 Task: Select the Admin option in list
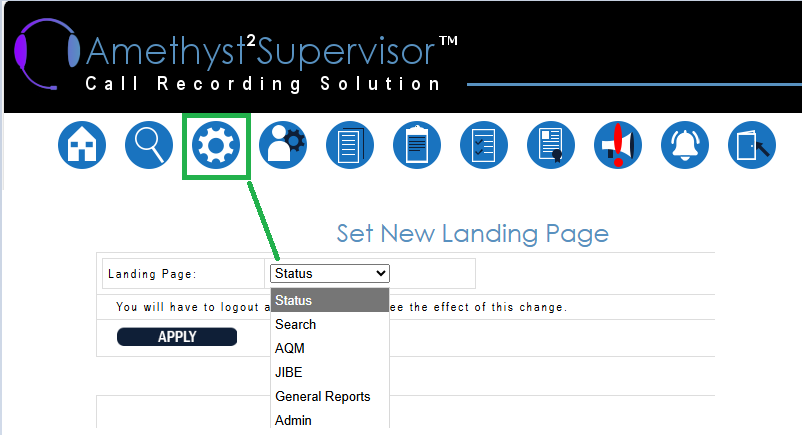click(x=329, y=421)
